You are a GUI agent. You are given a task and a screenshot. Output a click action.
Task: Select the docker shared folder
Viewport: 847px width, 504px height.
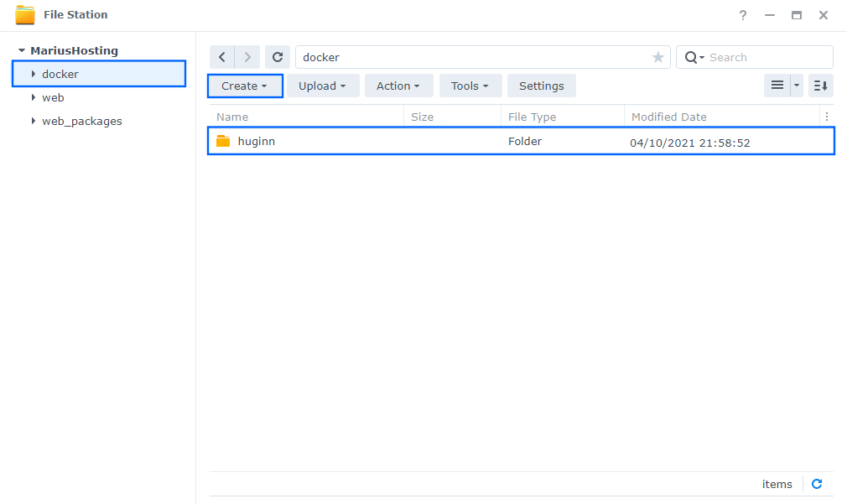point(99,74)
